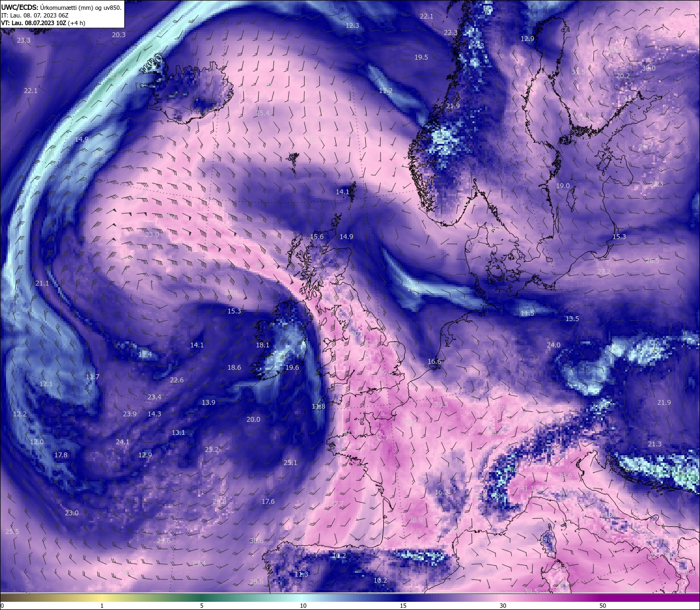Click the map value 21.1
Viewport: 700px width, 610px height.
pyautogui.click(x=42, y=283)
